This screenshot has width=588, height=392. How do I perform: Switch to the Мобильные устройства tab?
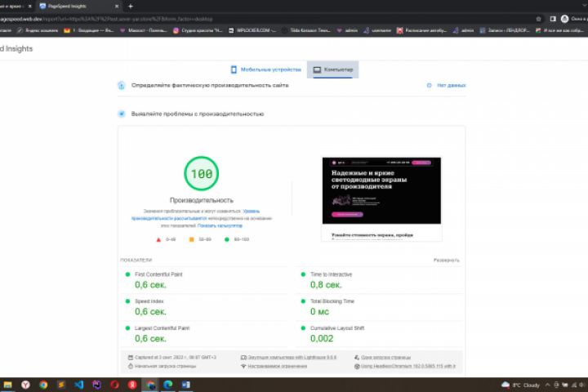pos(266,69)
